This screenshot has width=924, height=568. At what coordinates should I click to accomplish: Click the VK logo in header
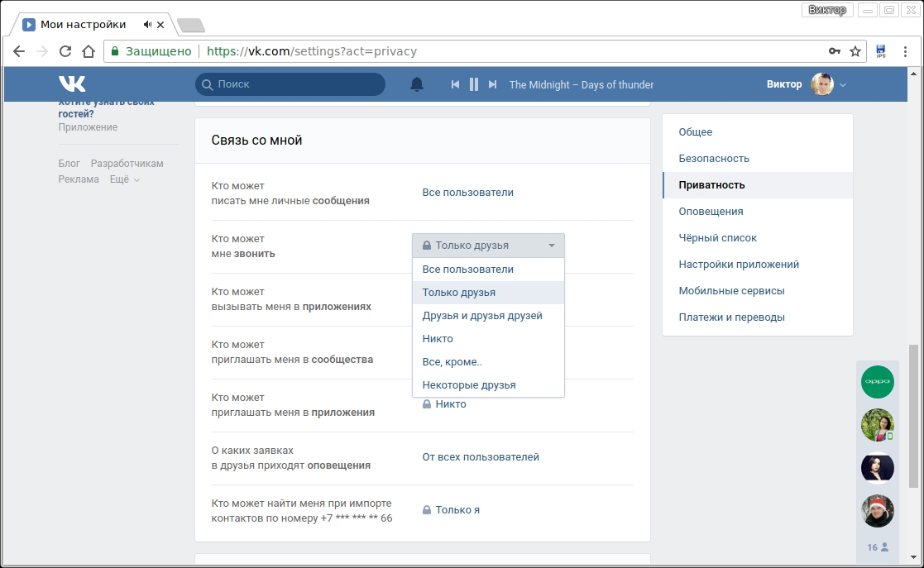(x=72, y=84)
